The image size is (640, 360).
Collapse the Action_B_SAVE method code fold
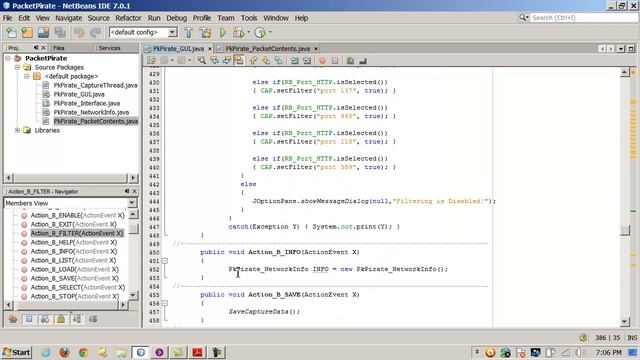(165, 303)
